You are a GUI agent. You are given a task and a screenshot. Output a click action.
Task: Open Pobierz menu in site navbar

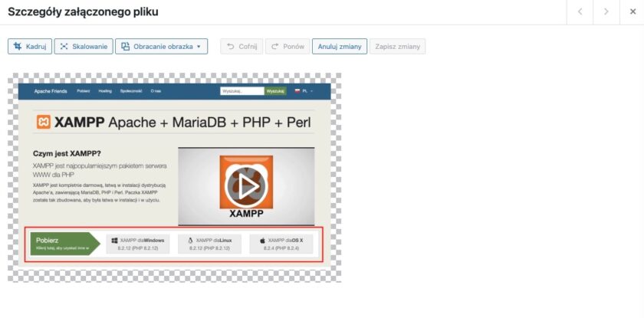point(84,91)
